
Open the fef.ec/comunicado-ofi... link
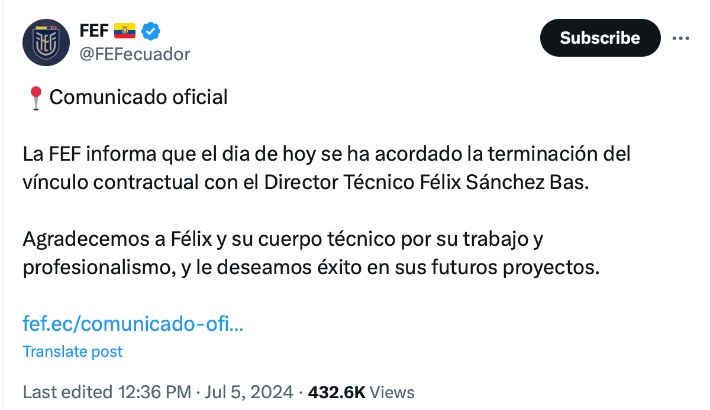[132, 323]
